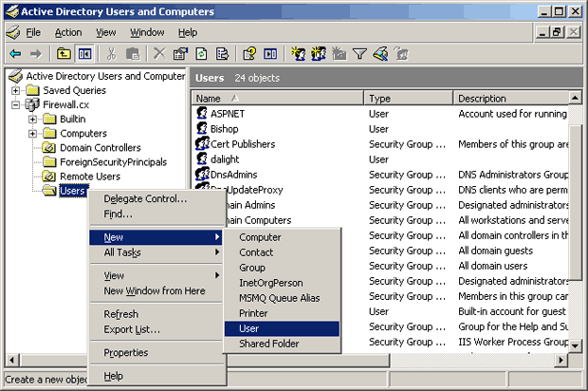Screen dimensions: 588x391
Task: Click the Help question mark icon
Action: [249, 54]
